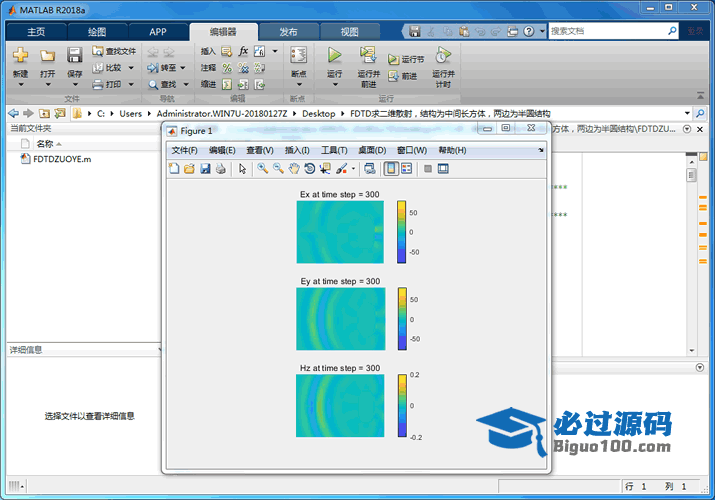This screenshot has width=715, height=500.
Task: Click the Hz plot colorbar
Action: click(402, 406)
